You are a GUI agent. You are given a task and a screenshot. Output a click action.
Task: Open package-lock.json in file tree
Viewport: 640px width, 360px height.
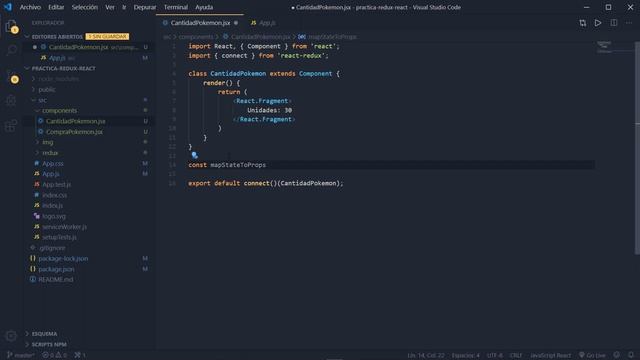pyautogui.click(x=63, y=258)
